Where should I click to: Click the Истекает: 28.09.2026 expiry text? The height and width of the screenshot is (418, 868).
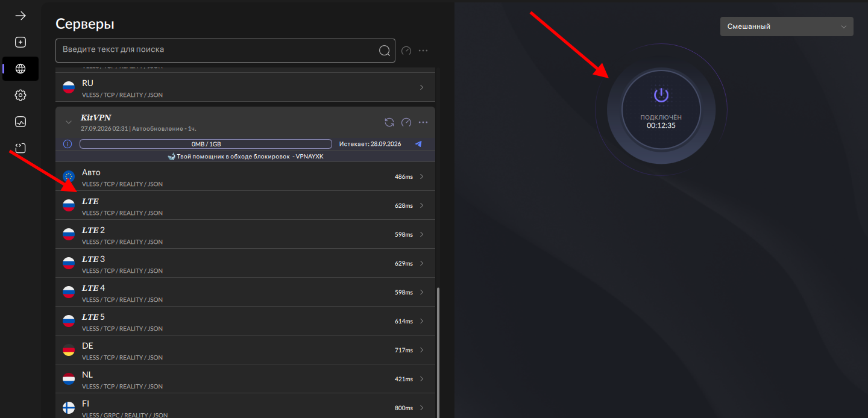(370, 144)
